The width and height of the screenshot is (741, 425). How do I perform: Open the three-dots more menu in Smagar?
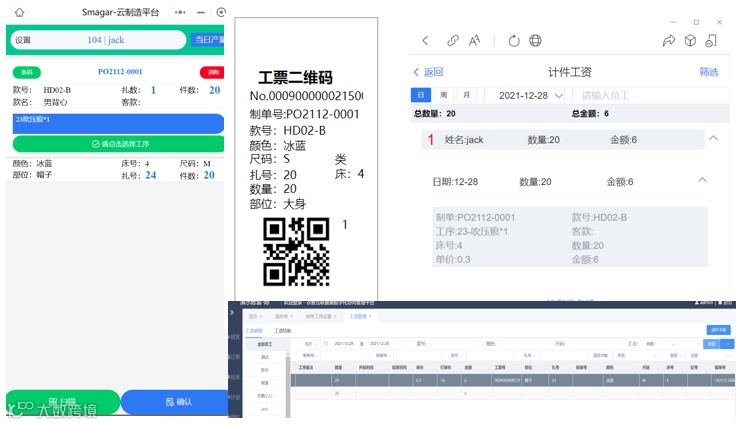coord(180,12)
